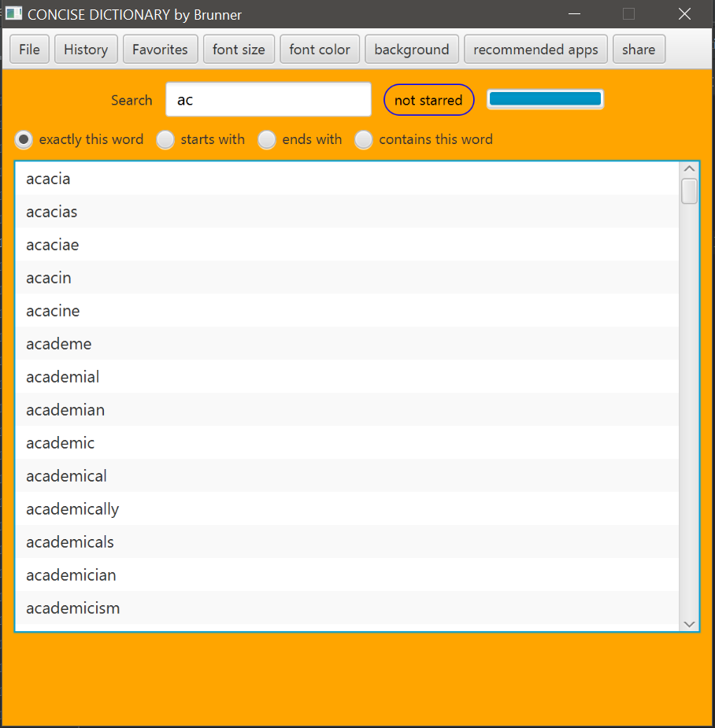This screenshot has height=728, width=715.
Task: Close the Concise Dictionary window
Action: pos(684,14)
